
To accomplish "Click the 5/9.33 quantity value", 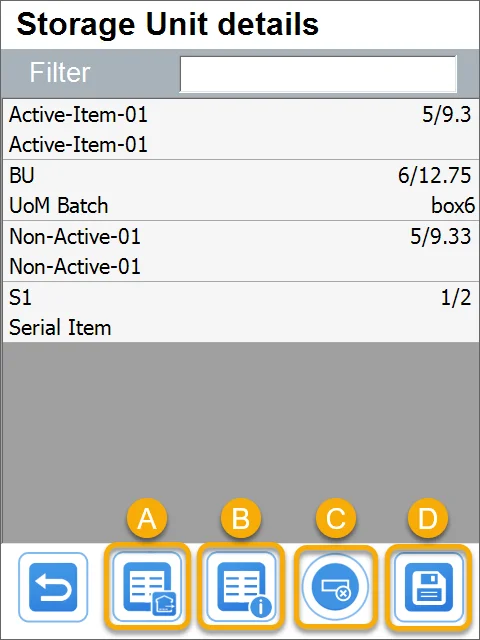I will (x=440, y=236).
